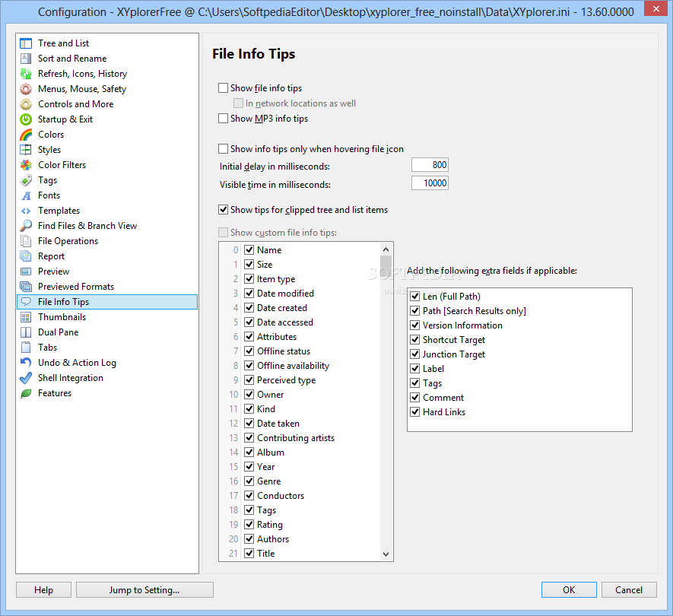Screen dimensions: 673x616
Task: Click the field list scrollbar thumb
Action: 386,265
